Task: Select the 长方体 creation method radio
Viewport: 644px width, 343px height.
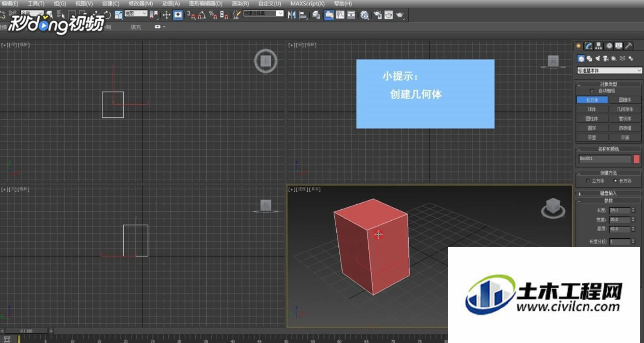Action: click(x=615, y=181)
